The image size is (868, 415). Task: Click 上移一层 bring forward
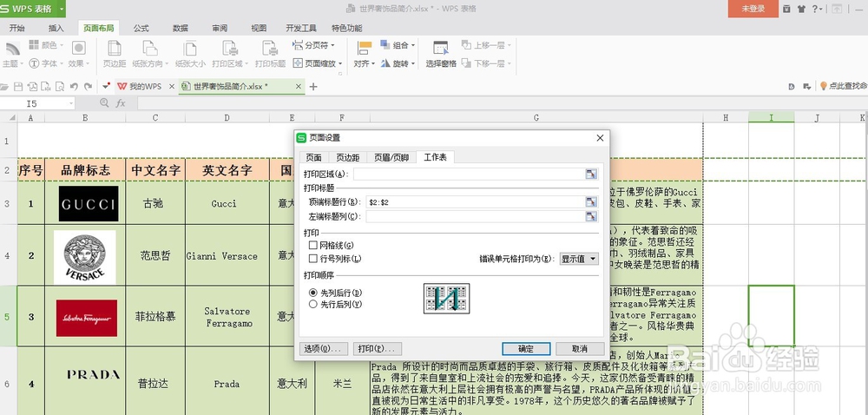click(x=487, y=45)
